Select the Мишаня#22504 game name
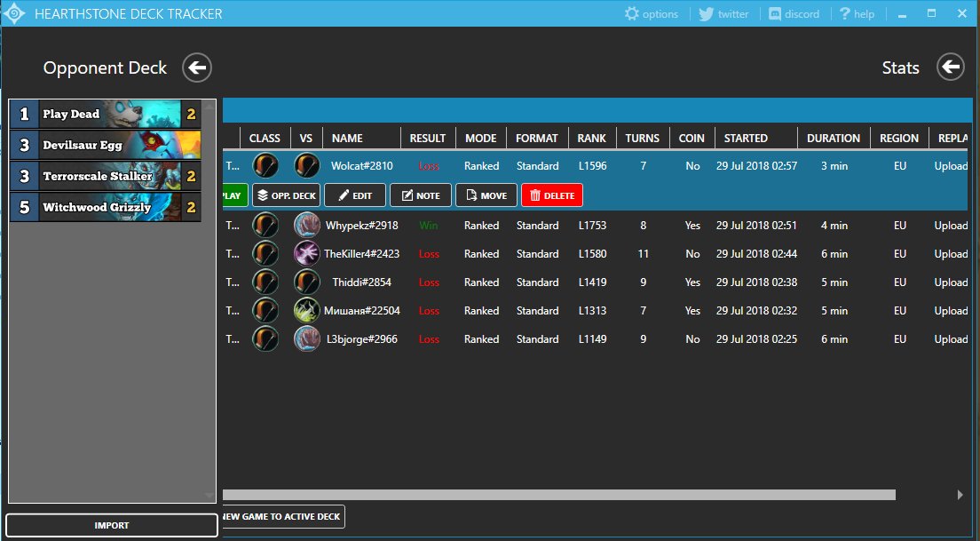The width and height of the screenshot is (980, 541). 362,311
